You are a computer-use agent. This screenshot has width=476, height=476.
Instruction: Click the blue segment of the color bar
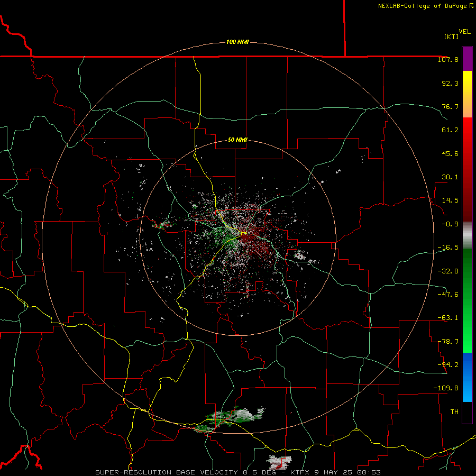tap(467, 377)
